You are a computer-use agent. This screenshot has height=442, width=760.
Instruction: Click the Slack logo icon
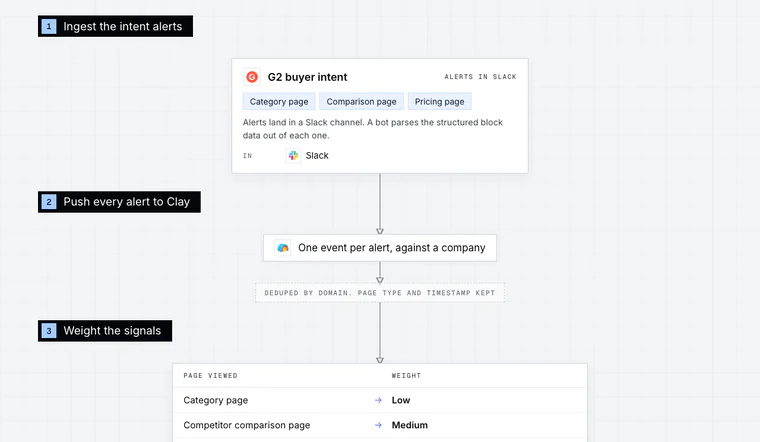click(x=293, y=156)
